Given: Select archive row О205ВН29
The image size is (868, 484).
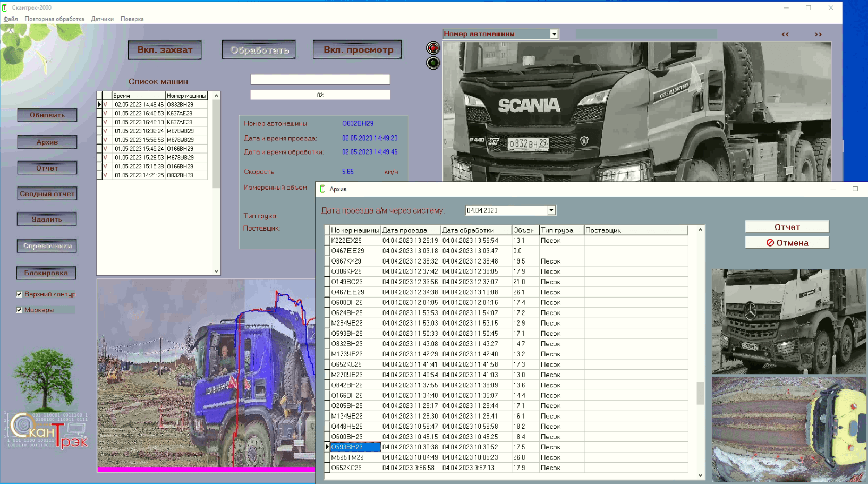Looking at the screenshot, I should (x=506, y=406).
